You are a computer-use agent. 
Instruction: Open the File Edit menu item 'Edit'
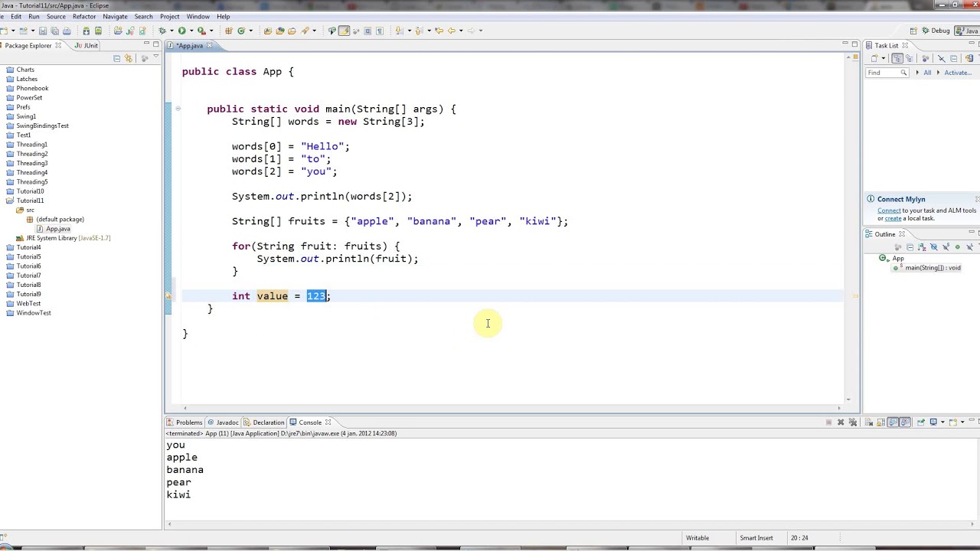pos(16,16)
